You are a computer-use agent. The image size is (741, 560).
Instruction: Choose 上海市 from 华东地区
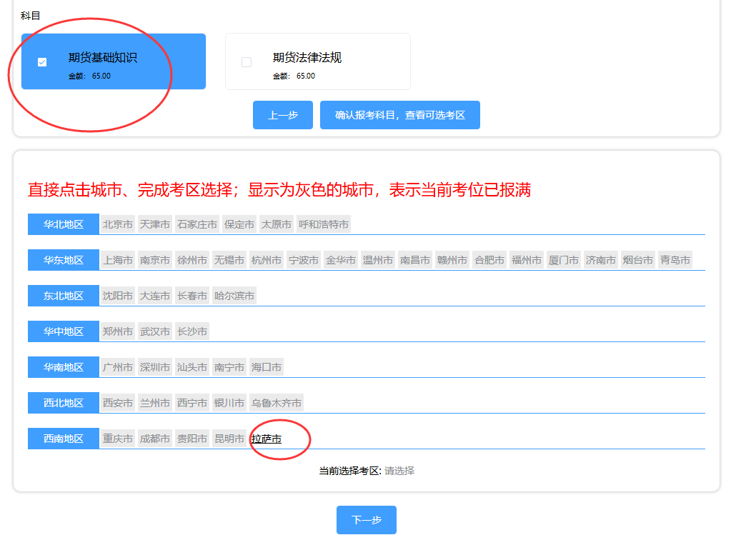[x=118, y=260]
